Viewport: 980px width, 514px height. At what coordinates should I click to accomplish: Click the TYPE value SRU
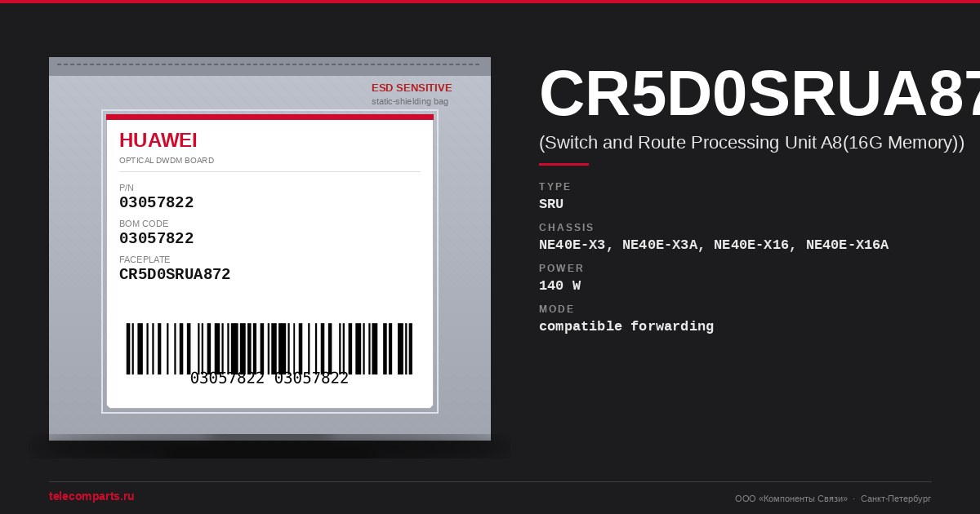tap(551, 204)
